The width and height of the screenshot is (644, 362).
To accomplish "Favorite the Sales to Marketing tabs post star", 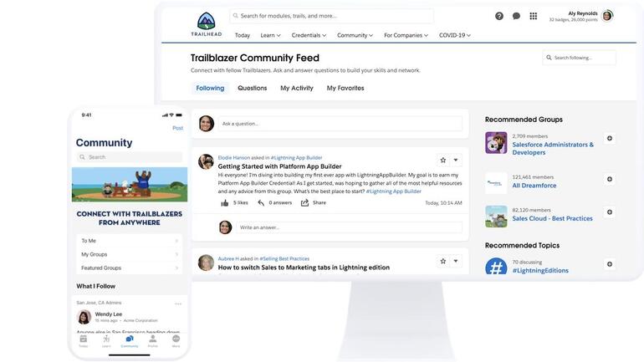I will [x=442, y=261].
